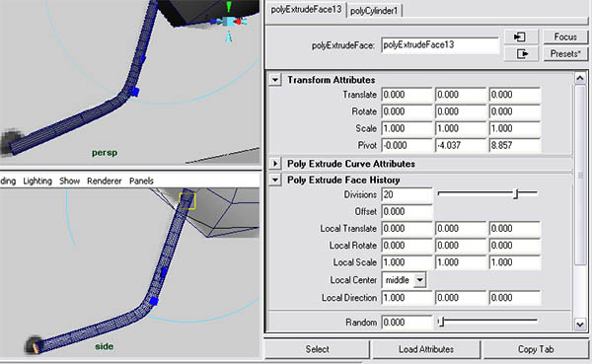Open the Renderer menu
592x364 pixels.
(105, 181)
